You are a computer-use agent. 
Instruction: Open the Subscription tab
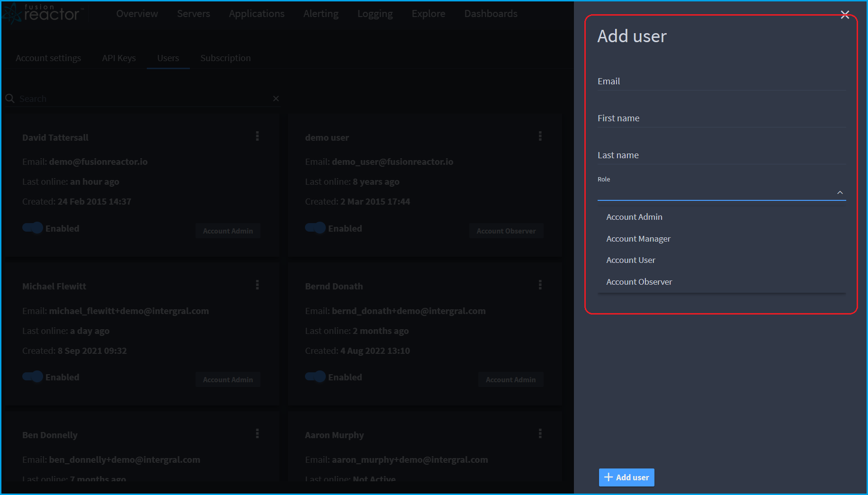225,58
